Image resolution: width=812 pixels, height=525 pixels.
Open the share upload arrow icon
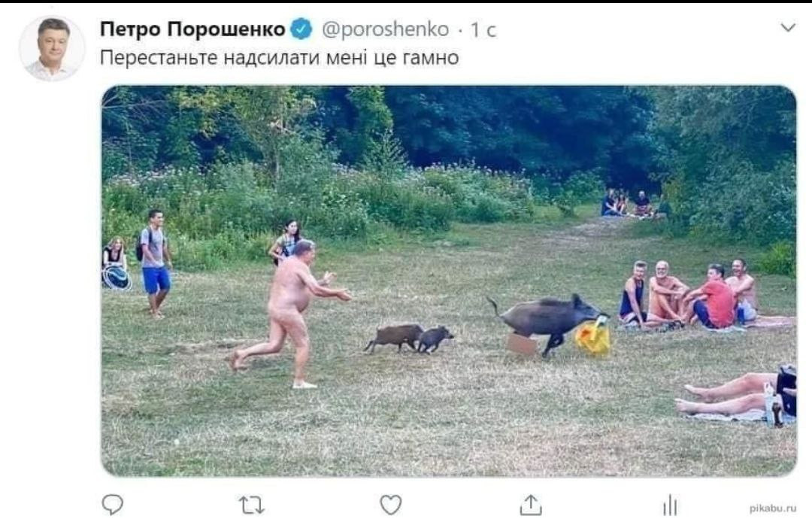pos(530,505)
